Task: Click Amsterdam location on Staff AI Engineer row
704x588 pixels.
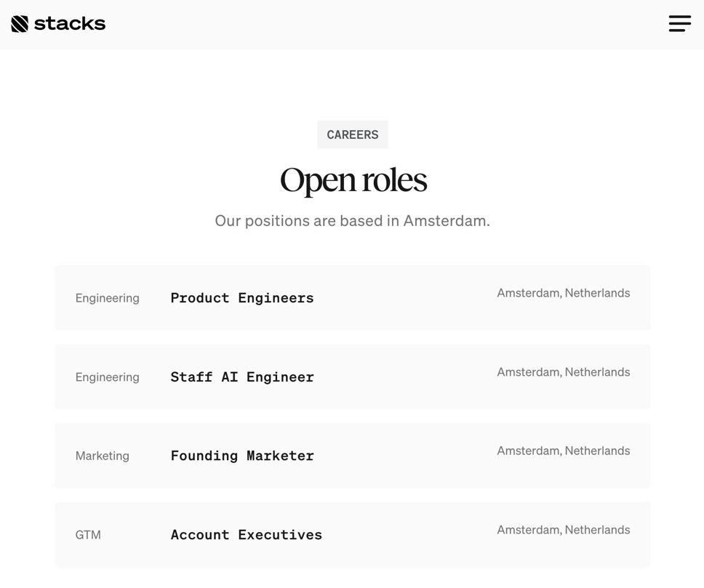Action: 564,372
